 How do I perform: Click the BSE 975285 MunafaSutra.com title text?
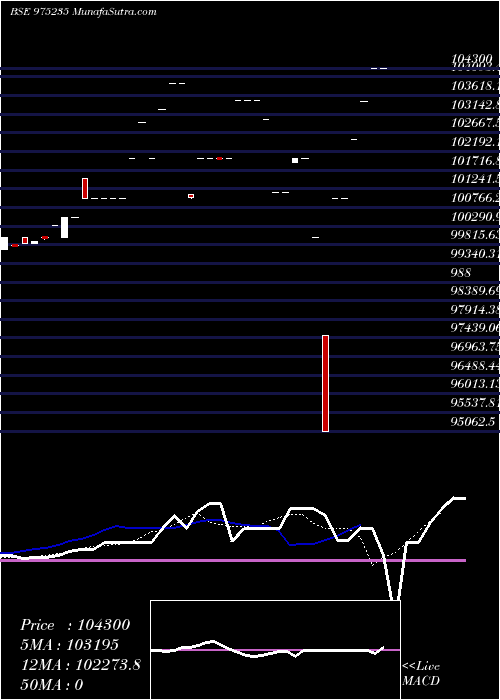[83, 12]
